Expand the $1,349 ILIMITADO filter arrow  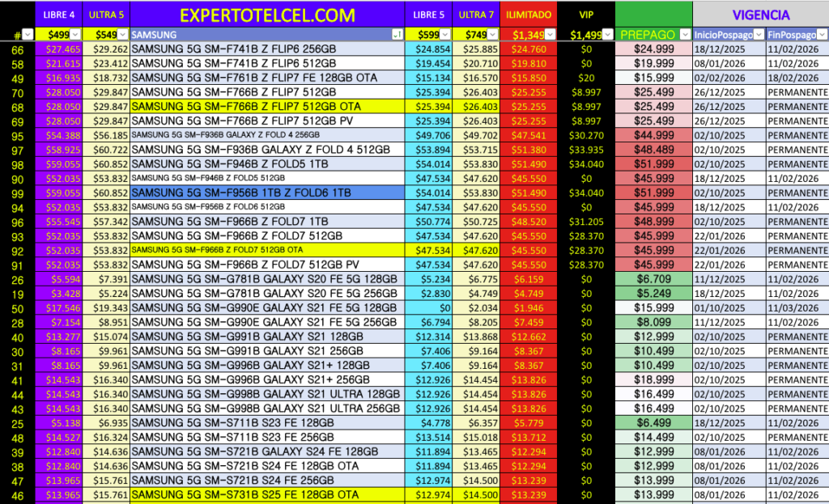pyautogui.click(x=551, y=34)
